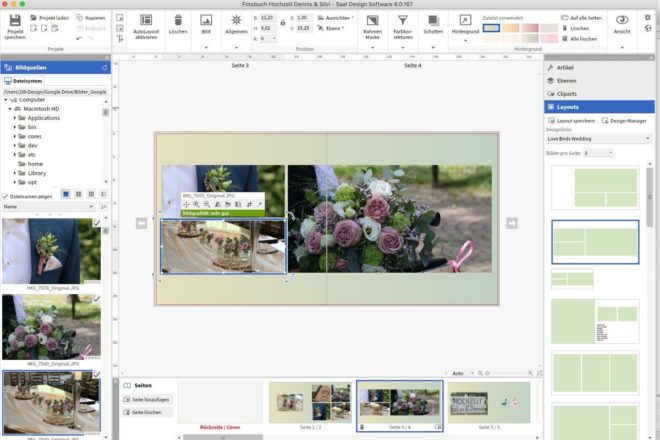Click the move icon in image toolbar
The width and height of the screenshot is (660, 440).
pyautogui.click(x=186, y=204)
